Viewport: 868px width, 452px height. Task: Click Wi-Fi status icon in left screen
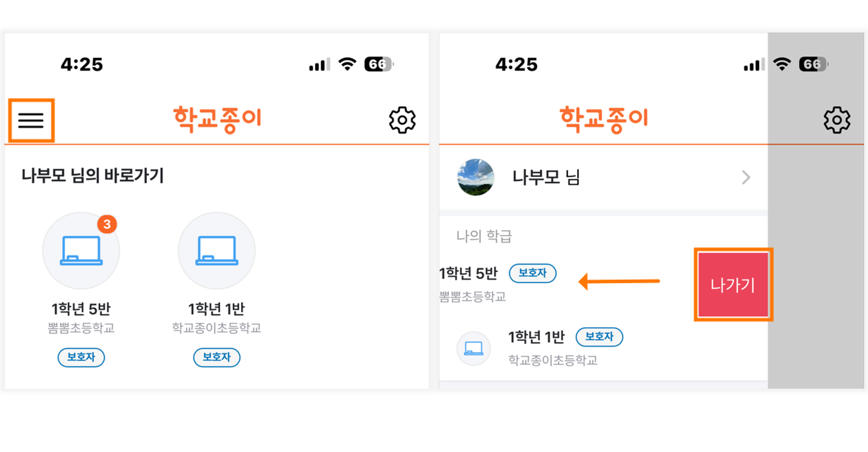347,64
